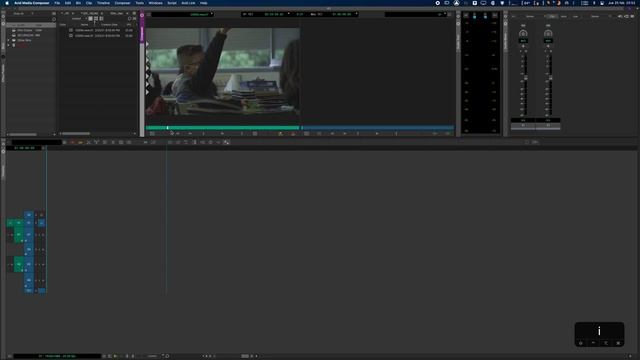Toggle the TC1 timecode track selector

[x=29, y=291]
